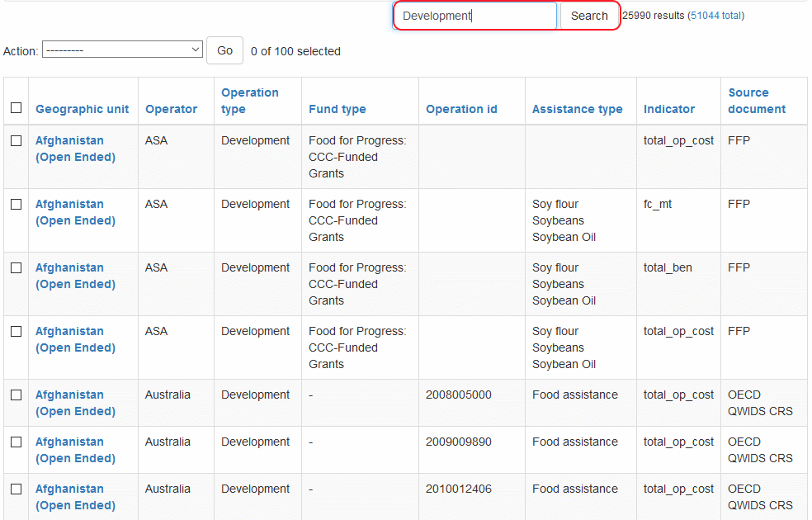Click the Go button
812x520 pixels.
point(224,50)
